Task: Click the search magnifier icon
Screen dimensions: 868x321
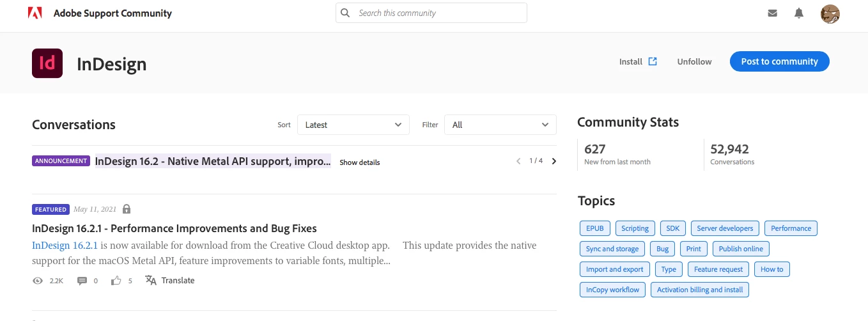Action: tap(346, 13)
